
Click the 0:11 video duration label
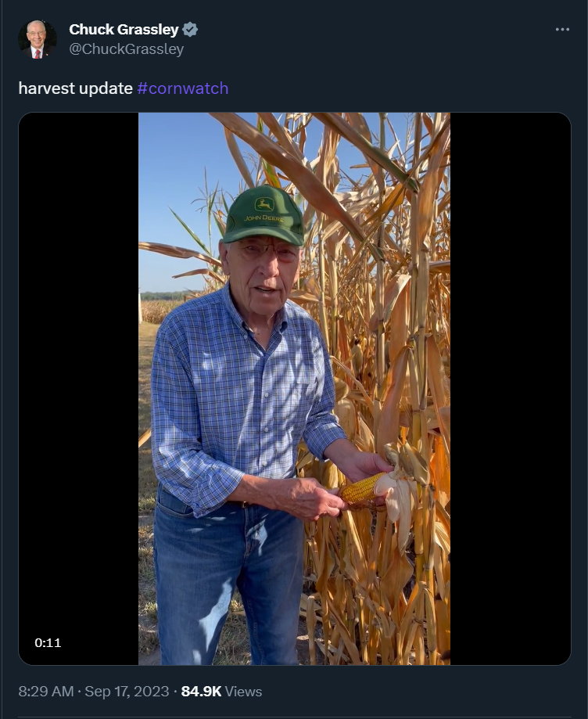48,642
